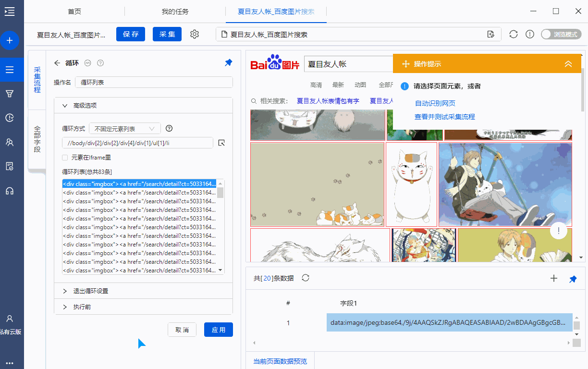Collapse the 操作提示 panel with chevrons

568,64
